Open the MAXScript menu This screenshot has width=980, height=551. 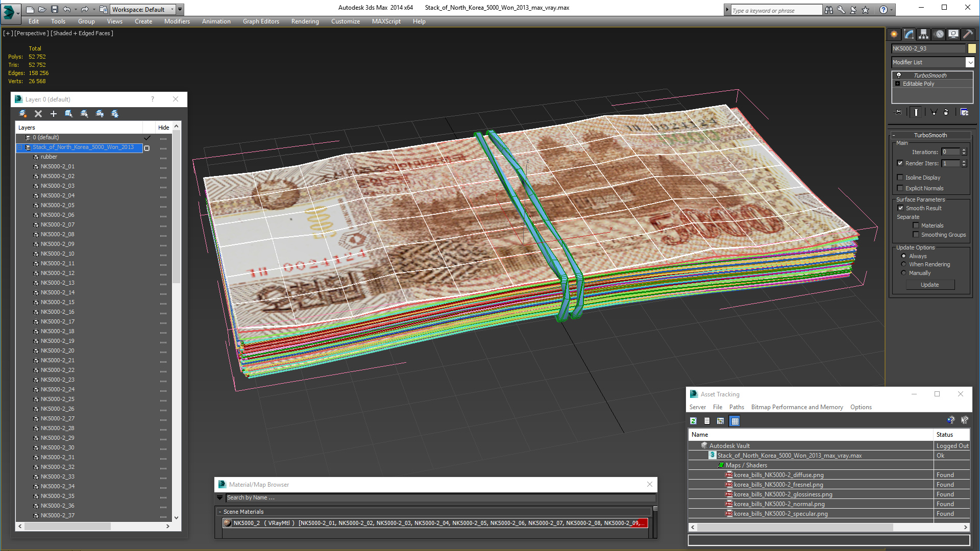386,21
